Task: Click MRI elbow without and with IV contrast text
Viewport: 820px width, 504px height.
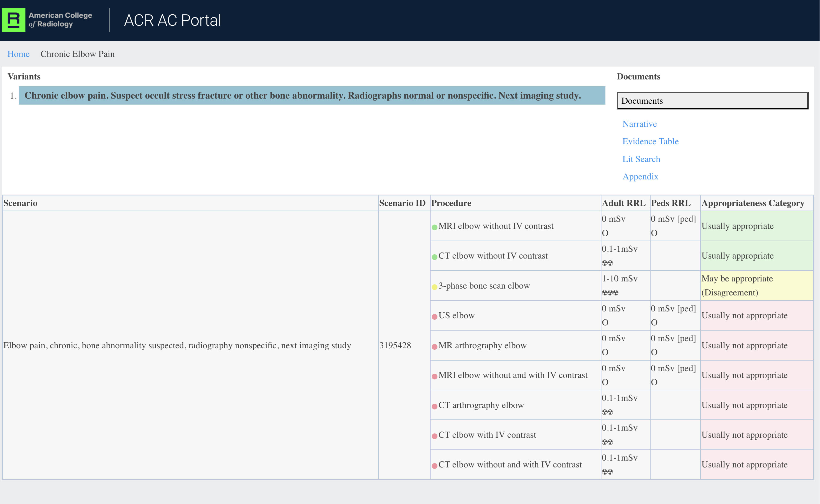Action: coord(513,375)
